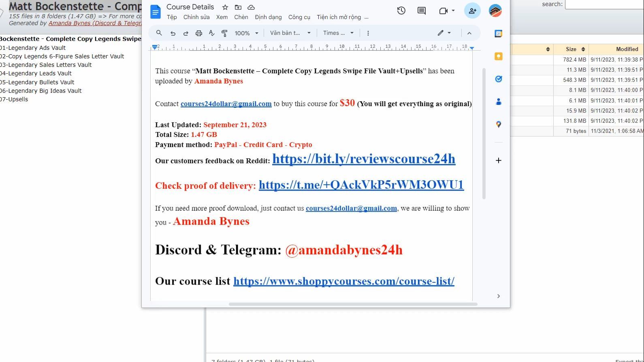This screenshot has height=362, width=644.
Task: Open 06-Legendary Big Ideas Vault folder
Action: (41, 91)
